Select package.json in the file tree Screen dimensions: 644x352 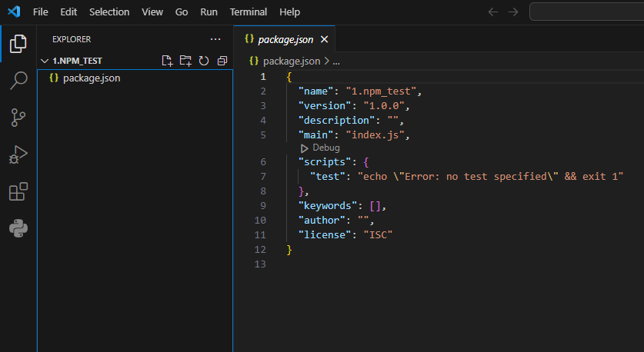coord(91,78)
